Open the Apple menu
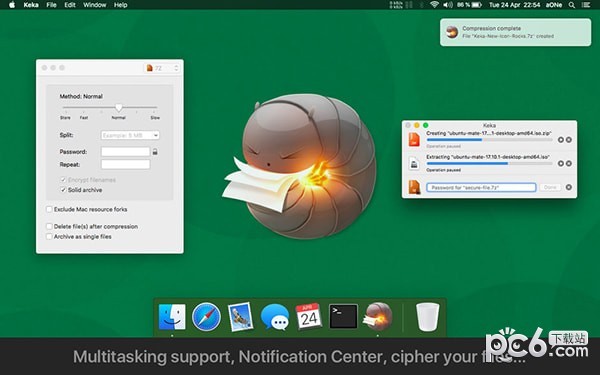The image size is (600, 375). [x=12, y=5]
